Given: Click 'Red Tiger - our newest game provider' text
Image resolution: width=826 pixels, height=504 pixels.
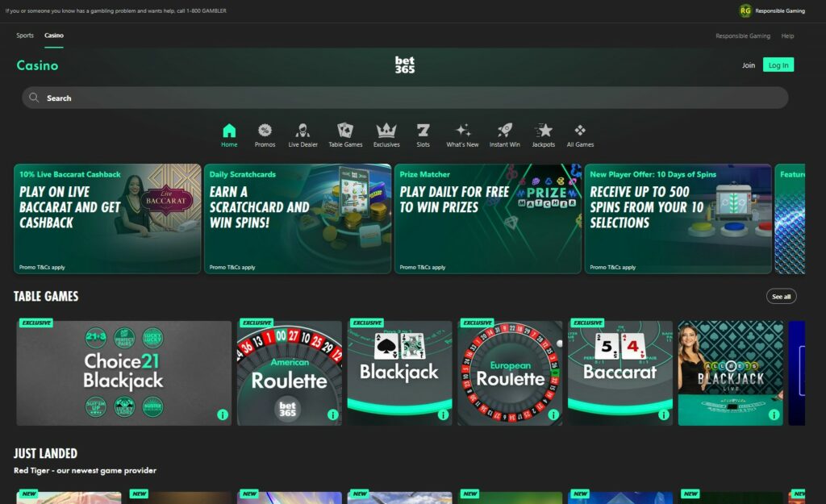Looking at the screenshot, I should tap(85, 470).
